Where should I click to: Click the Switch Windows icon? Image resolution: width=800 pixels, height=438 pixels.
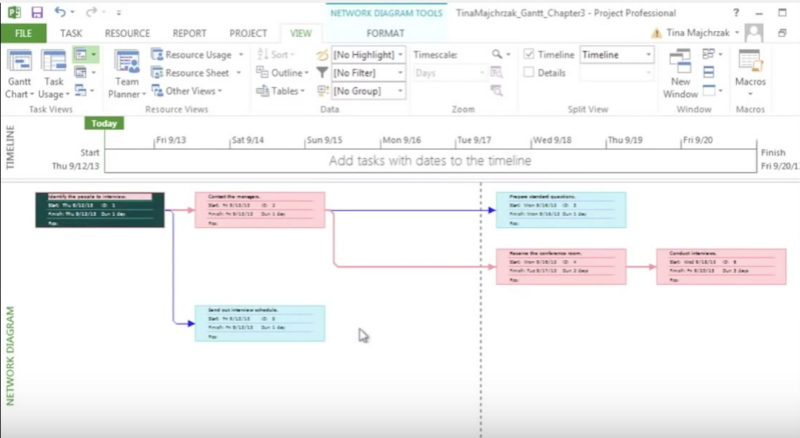click(x=709, y=54)
